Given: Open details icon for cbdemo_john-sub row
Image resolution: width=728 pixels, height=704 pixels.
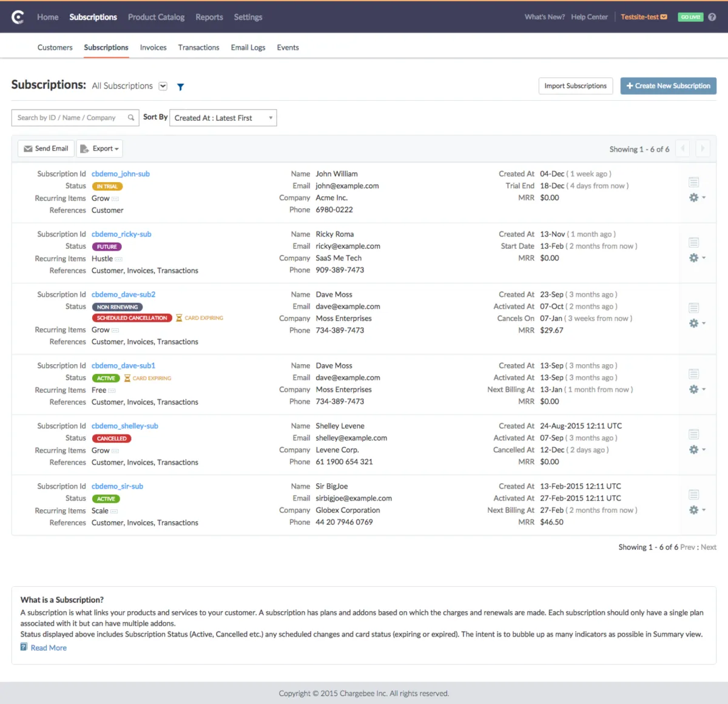Looking at the screenshot, I should [x=694, y=182].
